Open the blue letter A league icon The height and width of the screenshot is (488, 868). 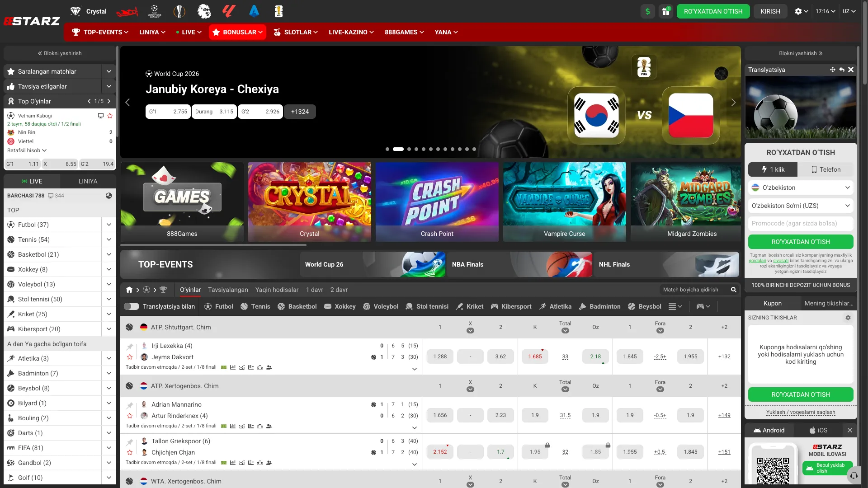254,11
